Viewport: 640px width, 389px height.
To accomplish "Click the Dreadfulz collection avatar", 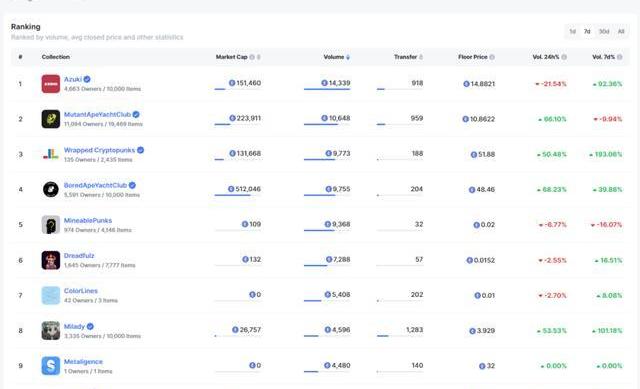I will (51, 260).
